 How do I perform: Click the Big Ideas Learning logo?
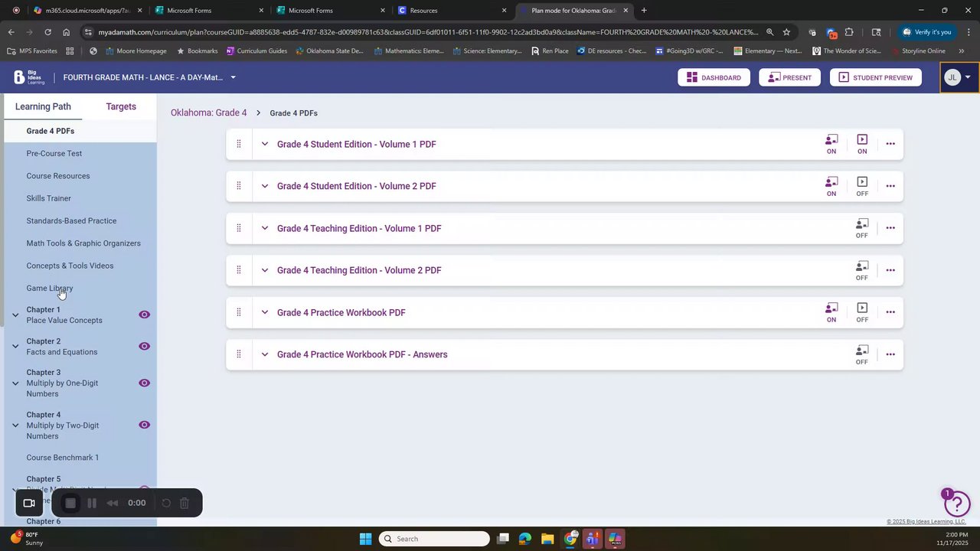point(29,77)
